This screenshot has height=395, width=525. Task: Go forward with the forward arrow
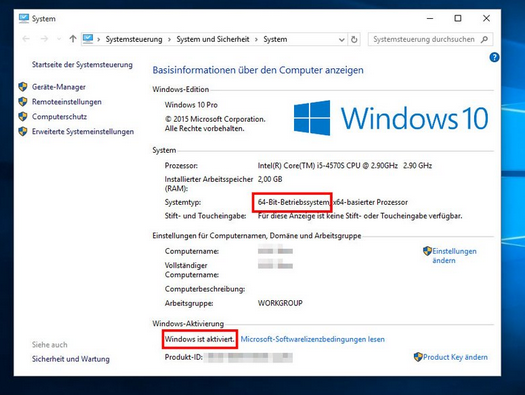(44, 39)
